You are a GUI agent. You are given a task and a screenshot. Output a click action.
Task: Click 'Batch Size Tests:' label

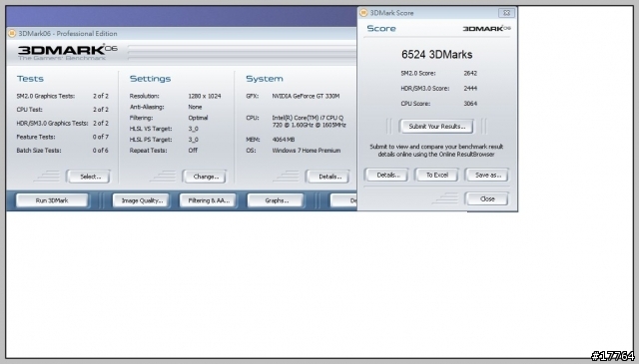(39, 151)
